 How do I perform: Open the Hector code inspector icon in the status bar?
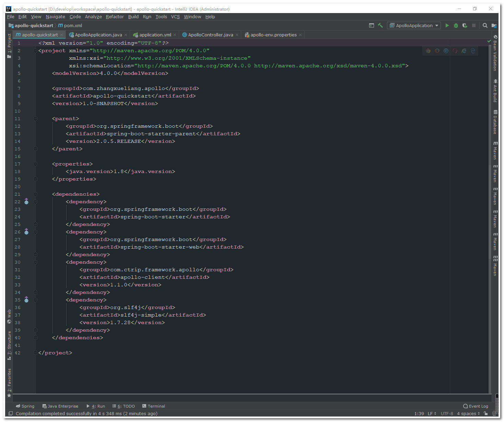click(x=494, y=413)
